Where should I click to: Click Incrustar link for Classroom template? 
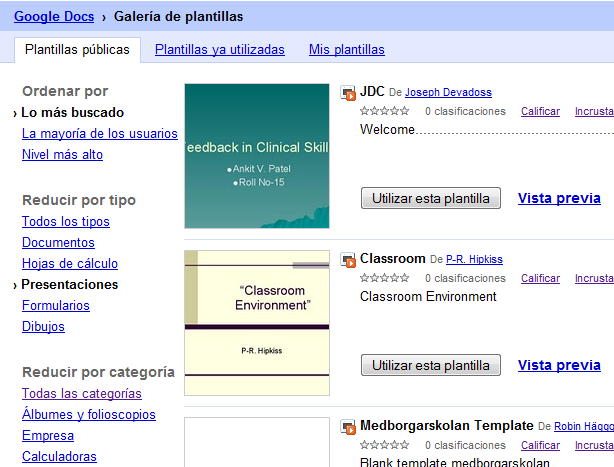click(594, 279)
